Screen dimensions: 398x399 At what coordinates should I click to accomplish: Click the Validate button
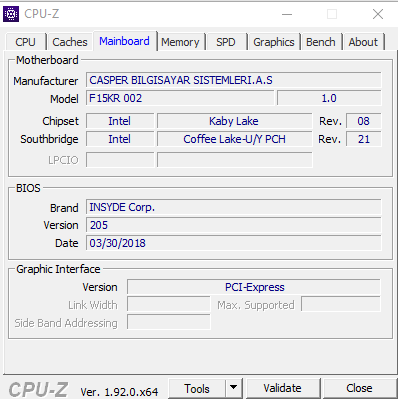282,389
